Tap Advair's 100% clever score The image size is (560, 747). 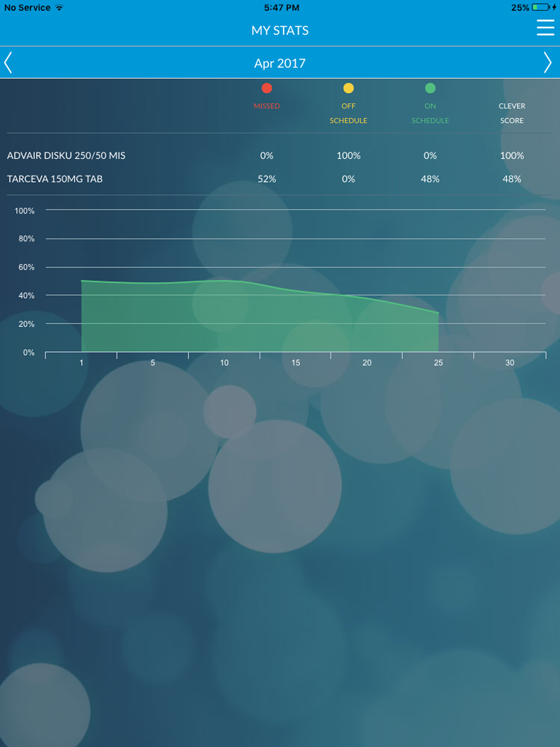click(512, 156)
